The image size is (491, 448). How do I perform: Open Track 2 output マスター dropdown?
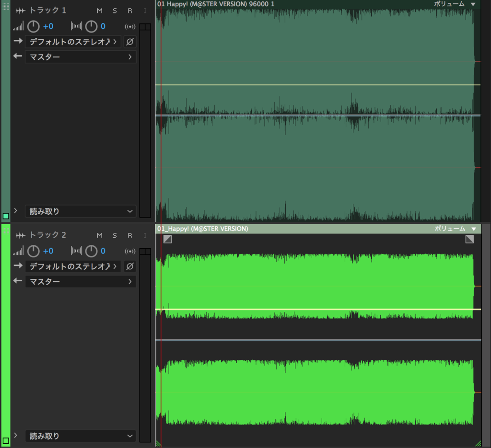coord(81,282)
